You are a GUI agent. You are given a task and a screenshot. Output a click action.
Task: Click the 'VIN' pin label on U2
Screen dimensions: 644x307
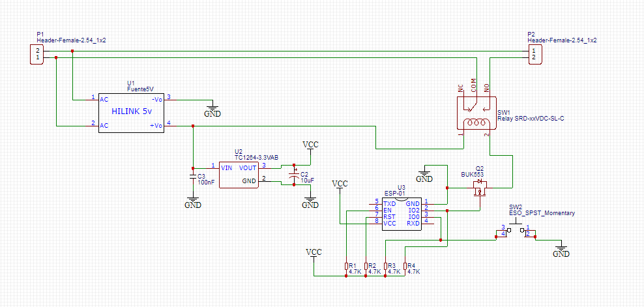click(x=226, y=168)
